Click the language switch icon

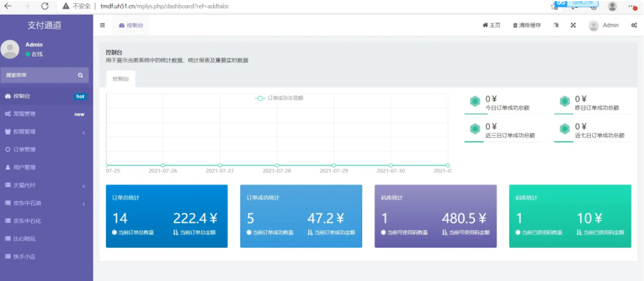point(556,25)
